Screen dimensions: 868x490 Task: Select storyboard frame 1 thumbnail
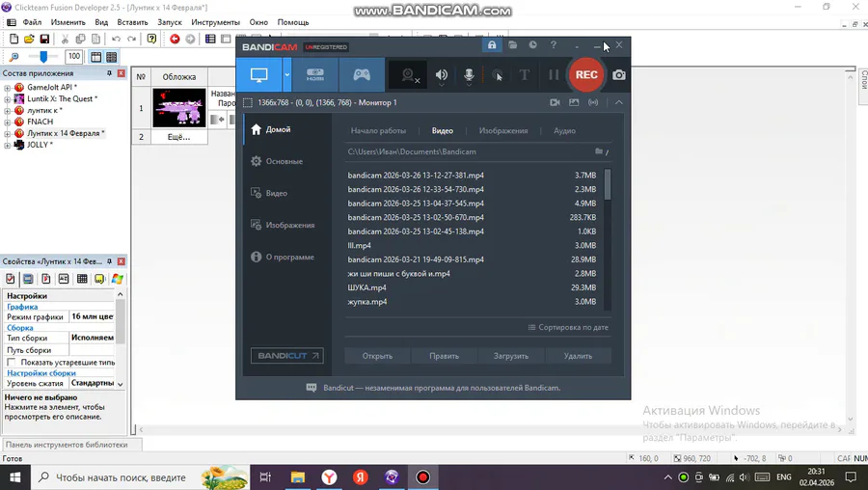(178, 107)
